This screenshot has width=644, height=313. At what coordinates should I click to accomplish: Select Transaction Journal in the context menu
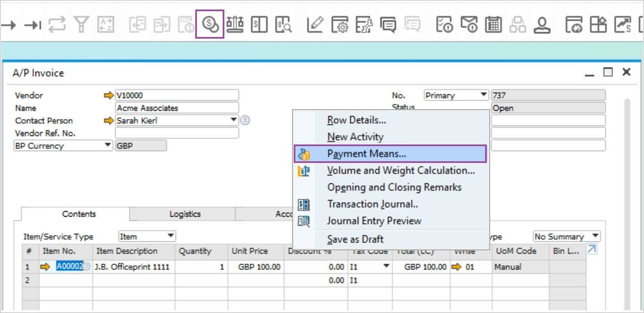(x=373, y=204)
